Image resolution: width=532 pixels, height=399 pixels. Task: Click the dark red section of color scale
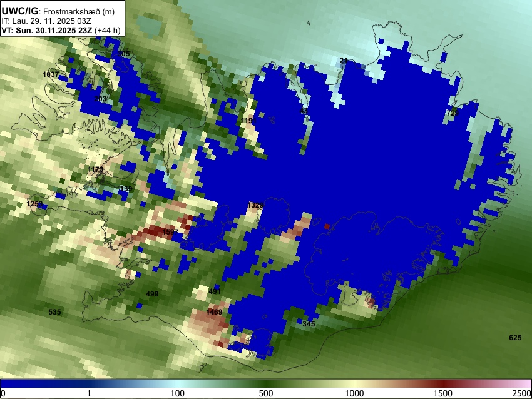pos(442,383)
